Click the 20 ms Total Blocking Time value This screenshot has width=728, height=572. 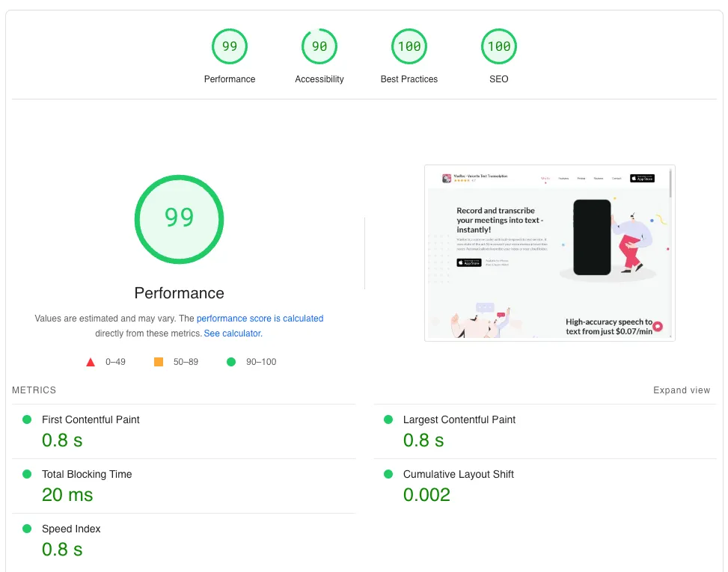pyautogui.click(x=67, y=495)
